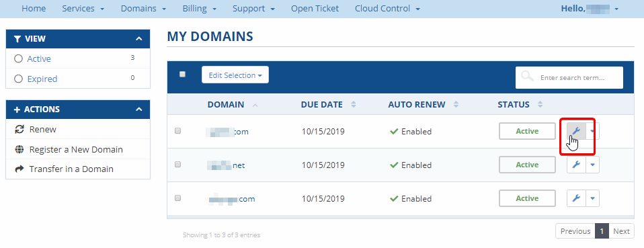The height and width of the screenshot is (248, 644).
Task: Collapse the View panel chevron
Action: point(139,39)
